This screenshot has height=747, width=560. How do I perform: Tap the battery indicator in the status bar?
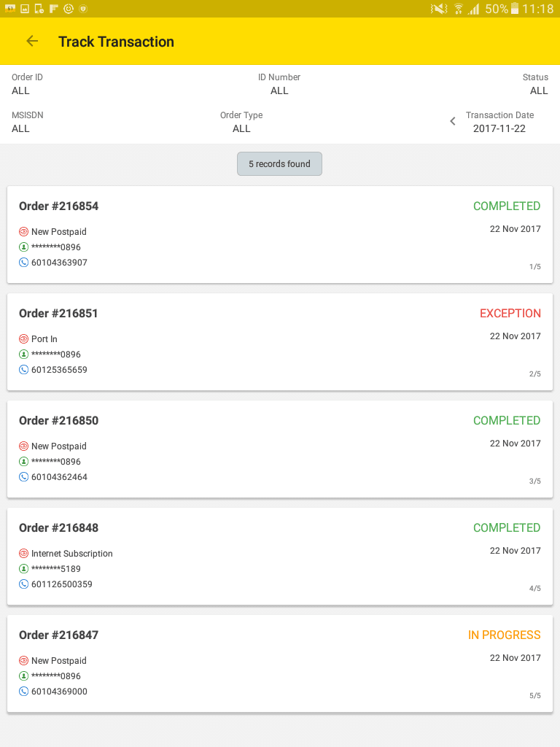[x=516, y=9]
